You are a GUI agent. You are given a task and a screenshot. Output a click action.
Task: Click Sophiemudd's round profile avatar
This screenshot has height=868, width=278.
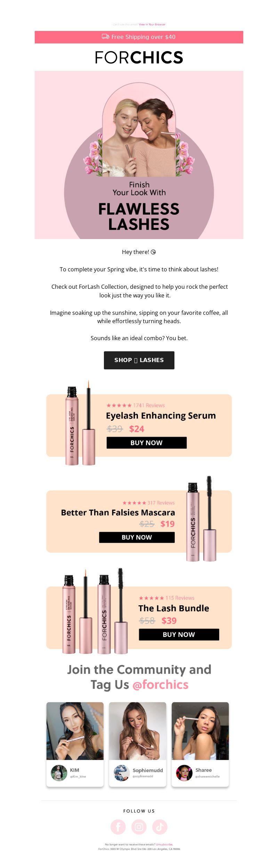122,773
